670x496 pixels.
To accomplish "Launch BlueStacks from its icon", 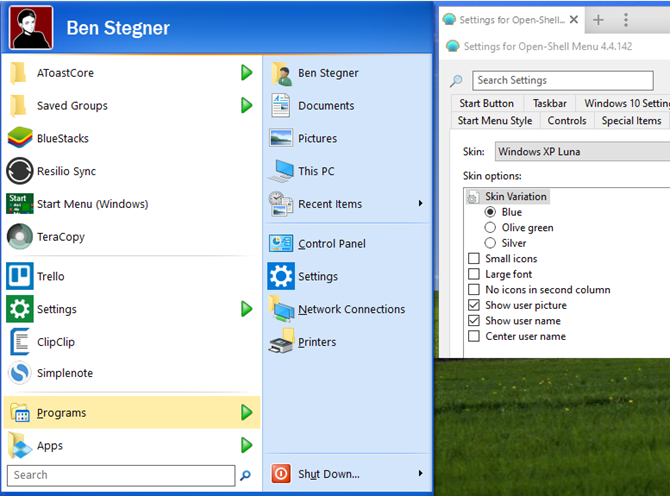I will click(x=20, y=138).
